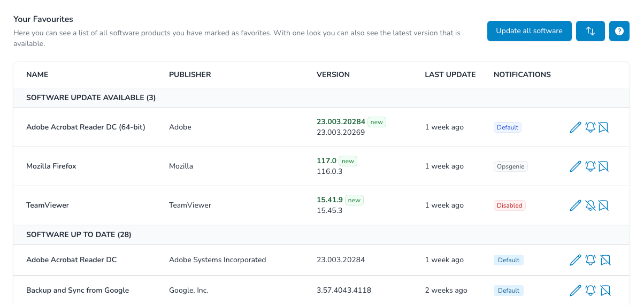
Task: Click bell icon in Adobe Systems Incorporated row
Action: click(591, 260)
